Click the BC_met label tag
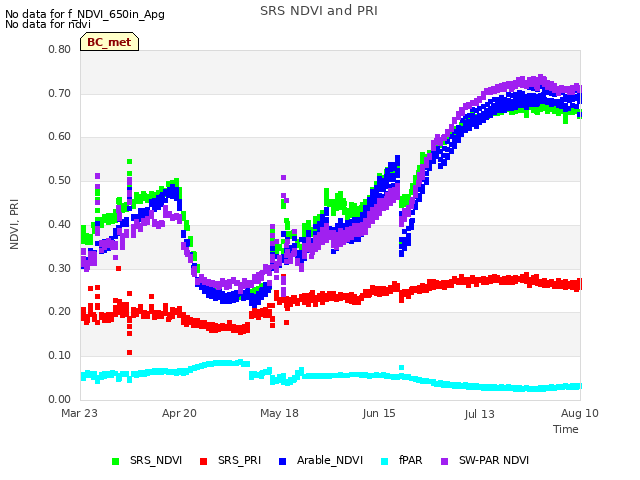Image resolution: width=640 pixels, height=480 pixels. click(x=109, y=42)
